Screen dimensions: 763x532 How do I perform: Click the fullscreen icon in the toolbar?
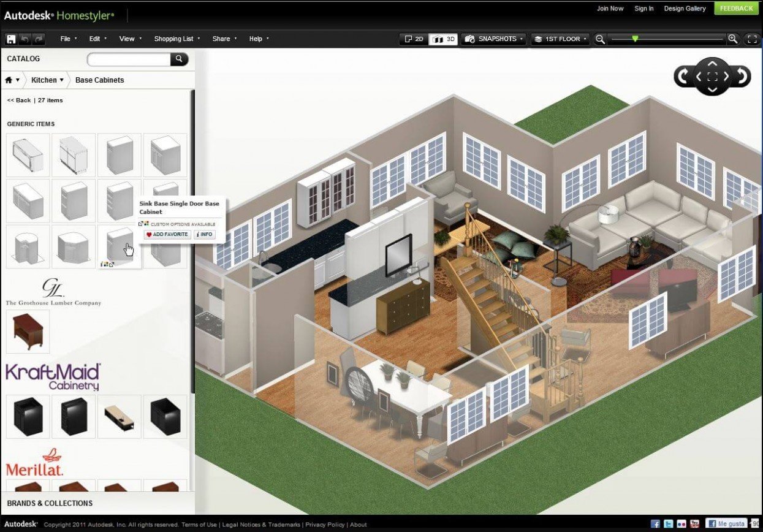click(752, 39)
